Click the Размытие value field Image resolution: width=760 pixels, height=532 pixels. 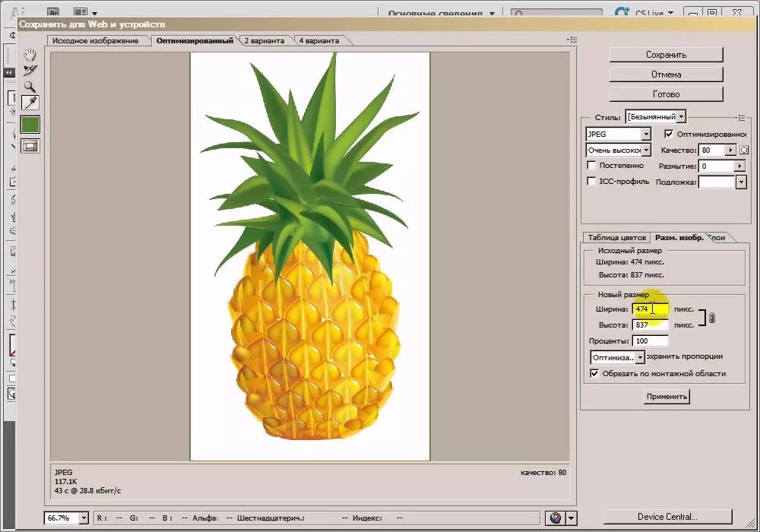717,166
